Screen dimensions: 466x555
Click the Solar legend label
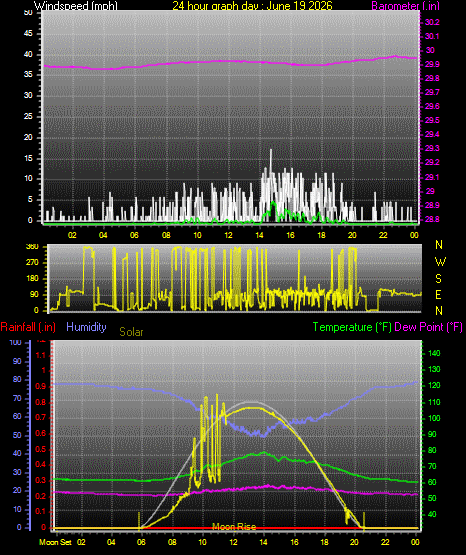(x=131, y=332)
